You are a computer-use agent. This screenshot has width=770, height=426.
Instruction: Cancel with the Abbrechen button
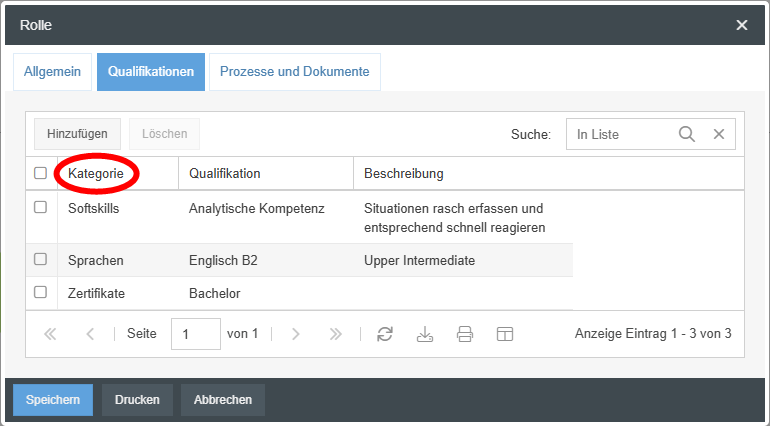click(223, 400)
